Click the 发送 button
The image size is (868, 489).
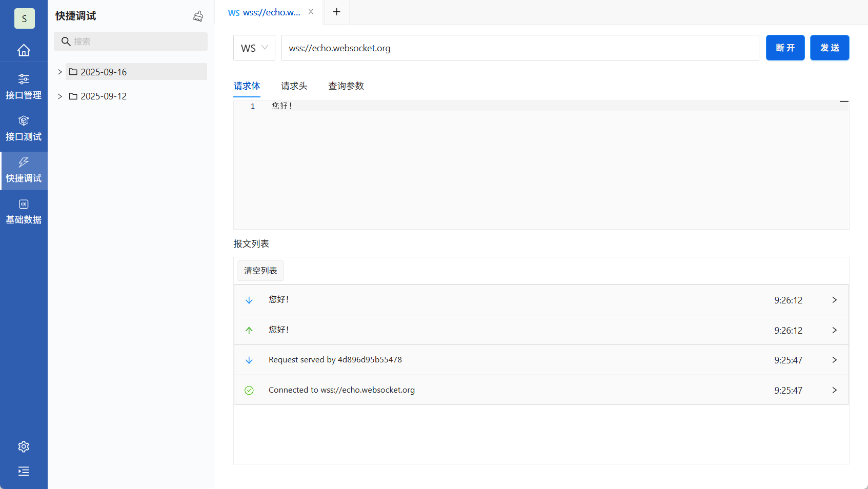[x=830, y=48]
